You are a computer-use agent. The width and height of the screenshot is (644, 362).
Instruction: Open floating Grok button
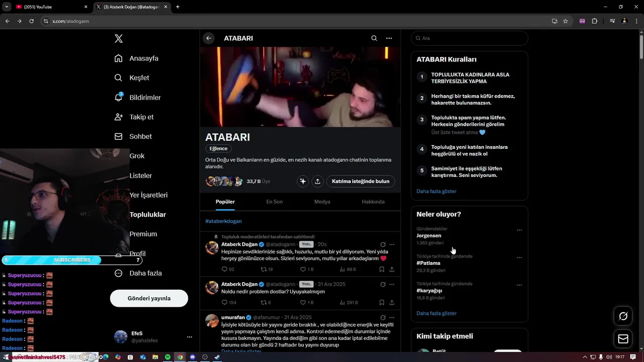623,316
